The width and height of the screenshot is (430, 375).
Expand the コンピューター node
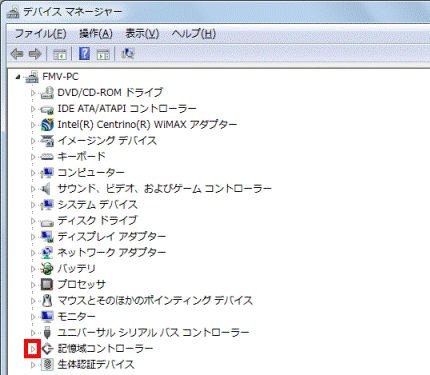tap(33, 173)
